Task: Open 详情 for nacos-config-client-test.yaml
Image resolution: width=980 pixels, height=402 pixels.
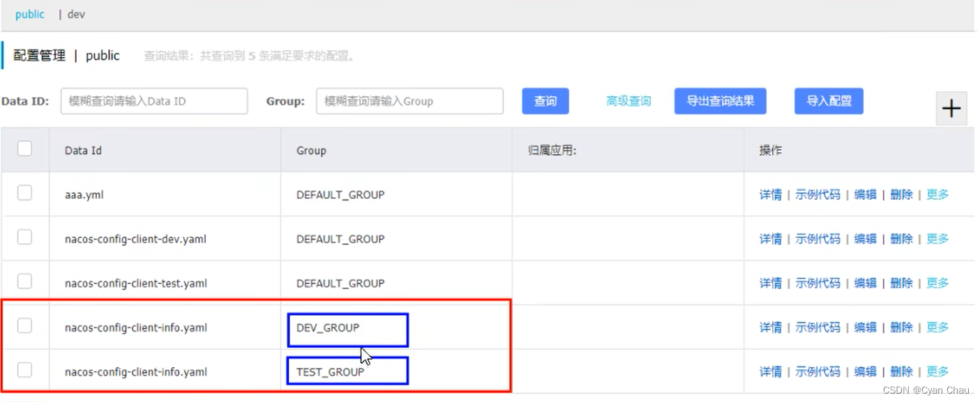Action: coord(771,283)
